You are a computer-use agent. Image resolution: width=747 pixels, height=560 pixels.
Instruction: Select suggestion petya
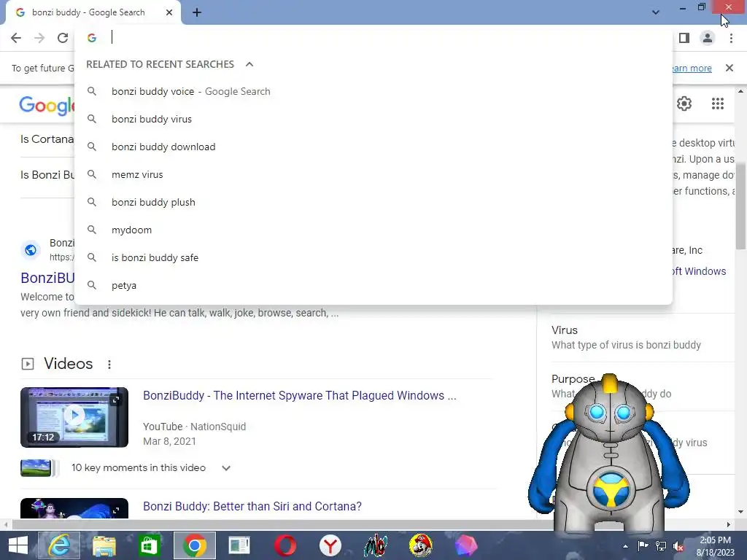[373, 285]
